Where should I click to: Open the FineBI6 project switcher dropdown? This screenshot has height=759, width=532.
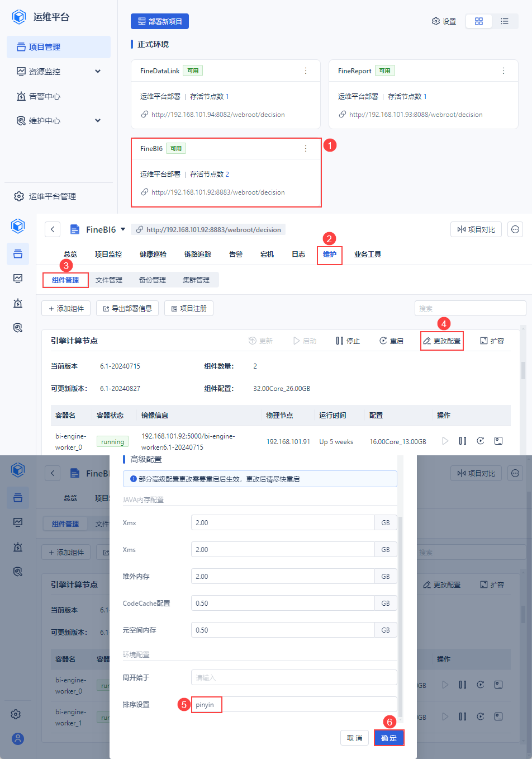[123, 229]
